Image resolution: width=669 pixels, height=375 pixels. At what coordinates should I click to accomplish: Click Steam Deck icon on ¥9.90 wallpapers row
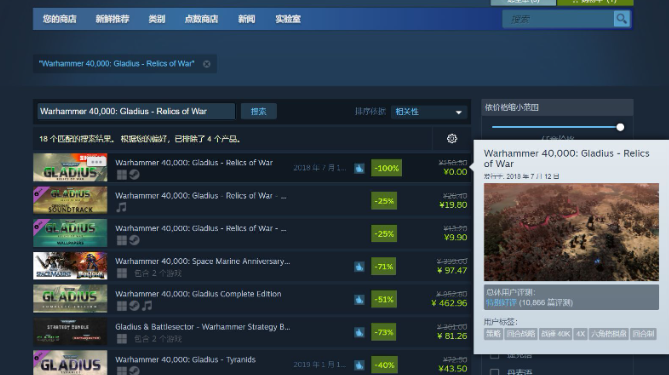point(134,240)
